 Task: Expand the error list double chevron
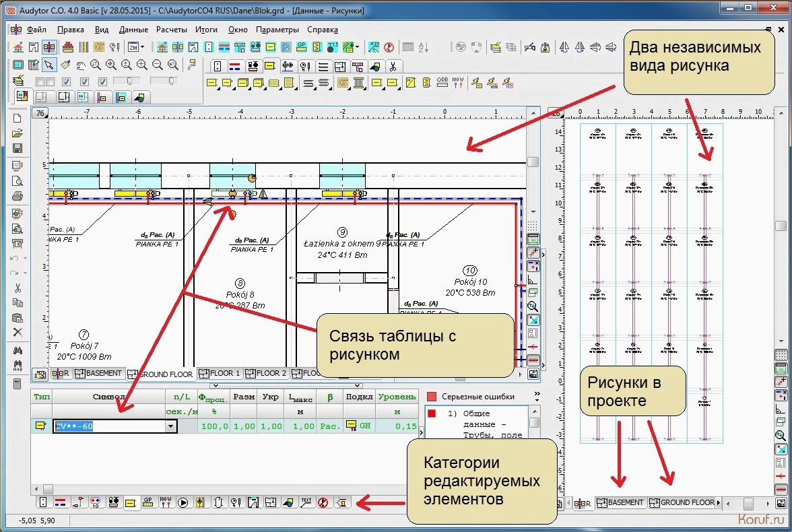click(x=537, y=397)
